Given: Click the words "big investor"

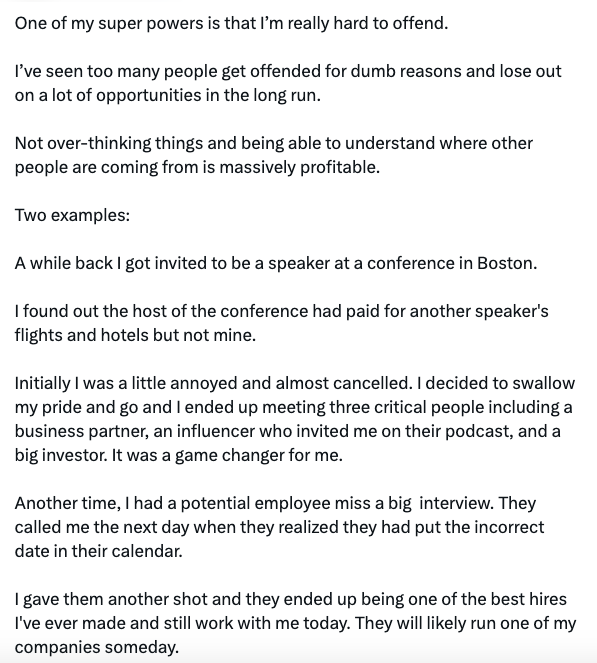Looking at the screenshot, I should (61, 456).
